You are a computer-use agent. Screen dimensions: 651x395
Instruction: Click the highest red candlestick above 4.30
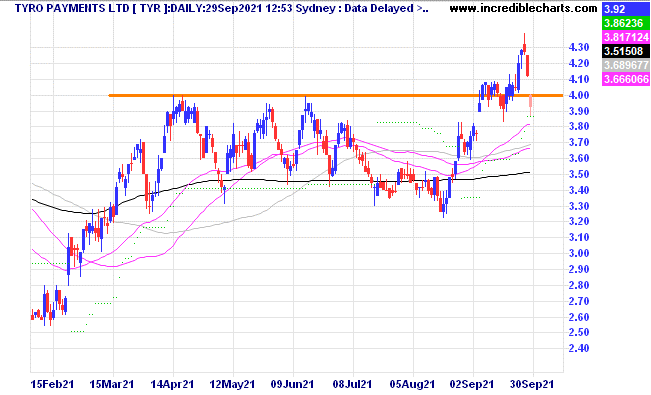pyautogui.click(x=524, y=44)
